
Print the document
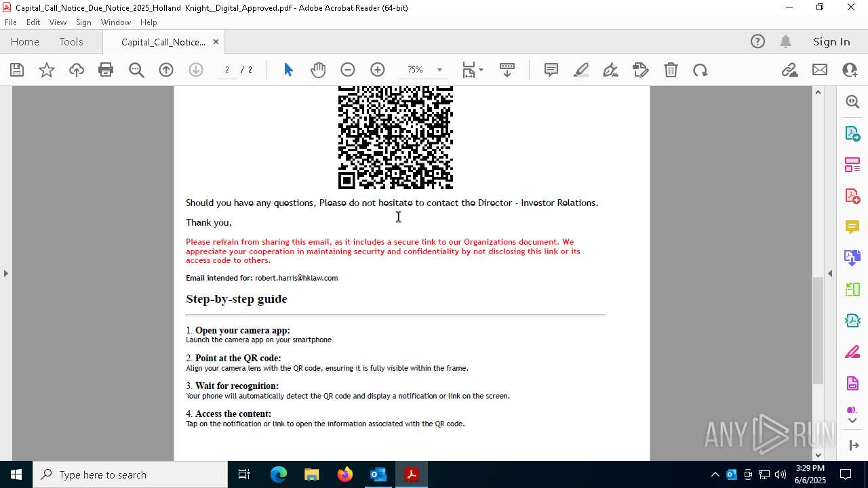(106, 70)
